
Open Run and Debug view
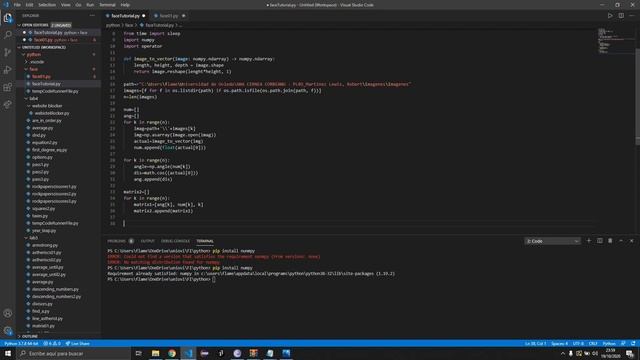(8, 70)
